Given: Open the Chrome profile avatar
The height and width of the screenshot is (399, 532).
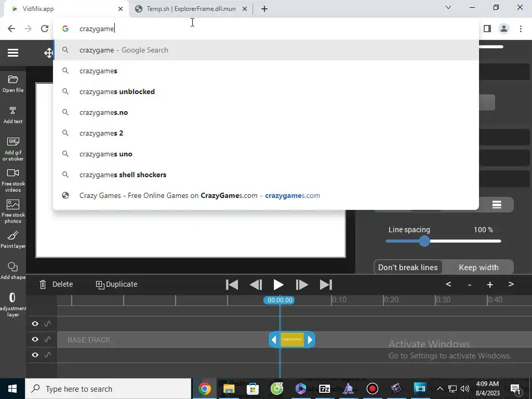Looking at the screenshot, I should tap(504, 29).
